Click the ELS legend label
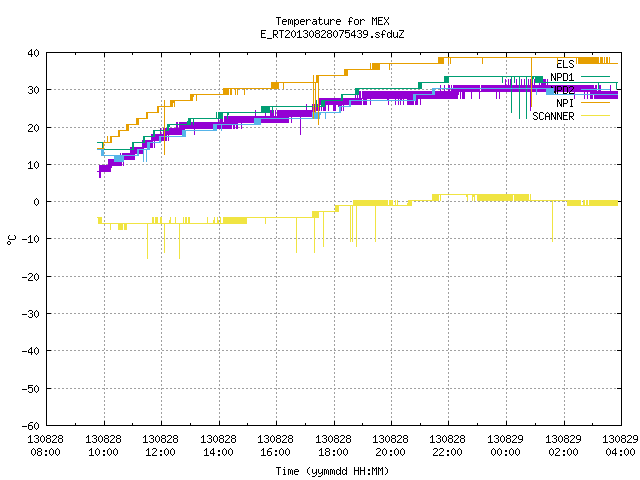Image resolution: width=640 pixels, height=480 pixels. tap(565, 64)
